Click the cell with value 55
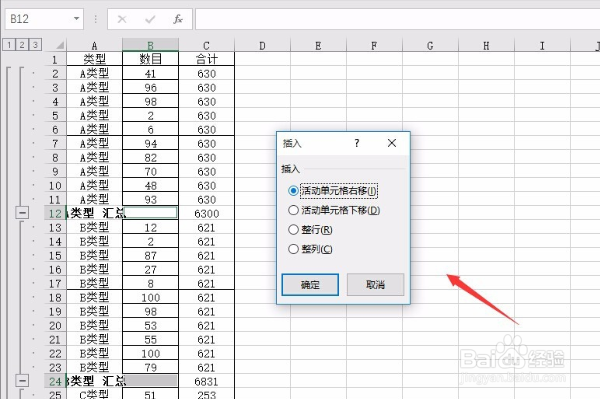The width and height of the screenshot is (600, 399). [x=150, y=339]
